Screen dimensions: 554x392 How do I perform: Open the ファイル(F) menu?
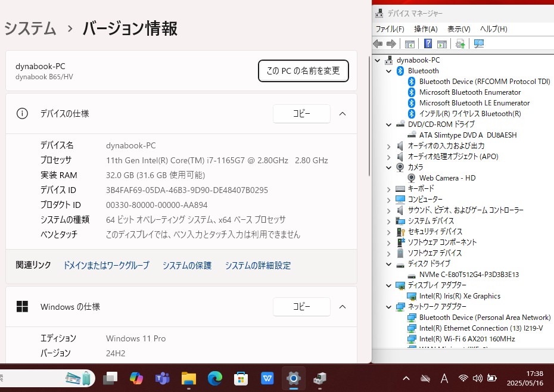tap(390, 29)
